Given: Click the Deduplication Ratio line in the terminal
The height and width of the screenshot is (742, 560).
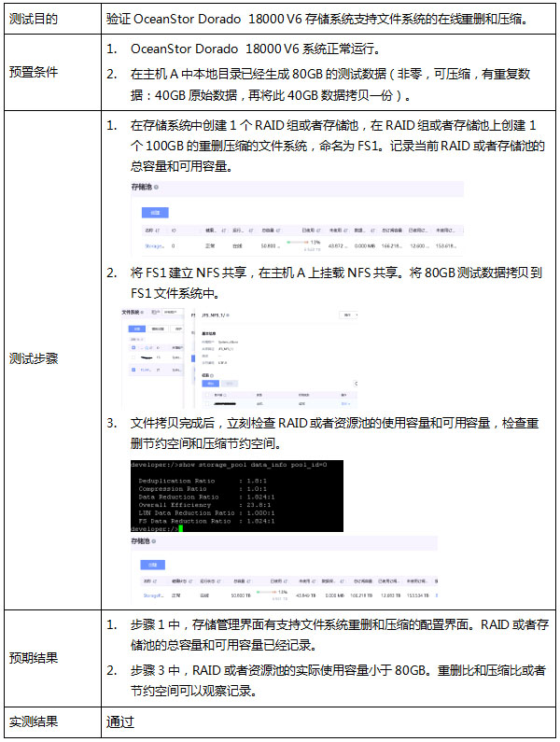Looking at the screenshot, I should 203,481.
